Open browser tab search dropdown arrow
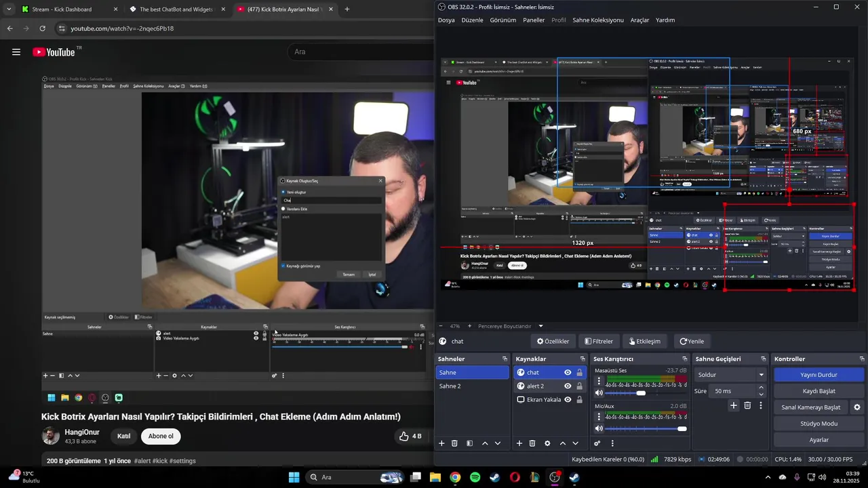868x488 pixels. [x=9, y=9]
